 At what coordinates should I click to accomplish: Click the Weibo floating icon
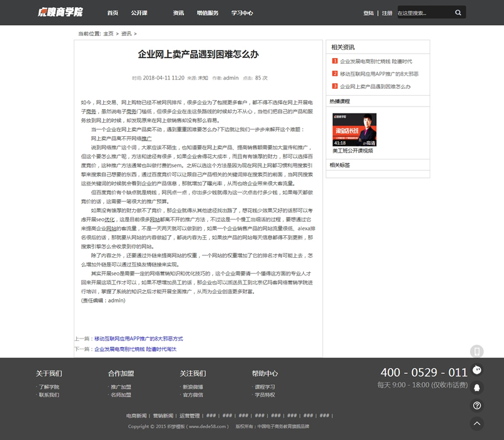(477, 369)
